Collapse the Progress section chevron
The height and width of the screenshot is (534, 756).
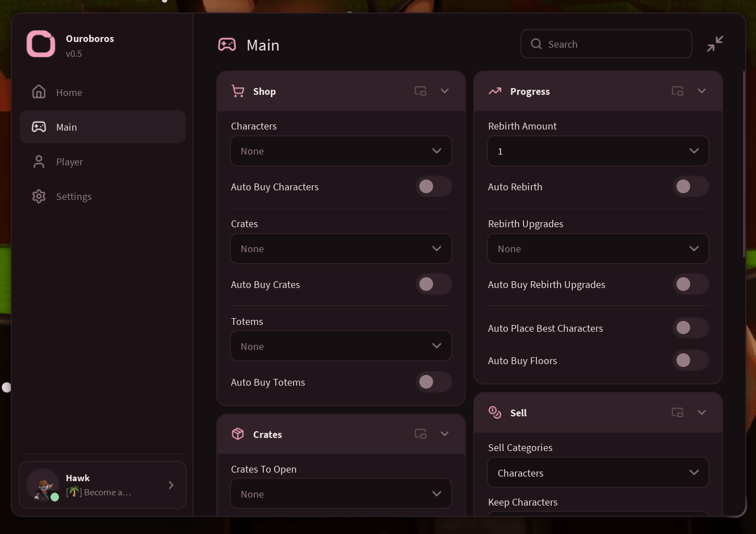(x=702, y=91)
